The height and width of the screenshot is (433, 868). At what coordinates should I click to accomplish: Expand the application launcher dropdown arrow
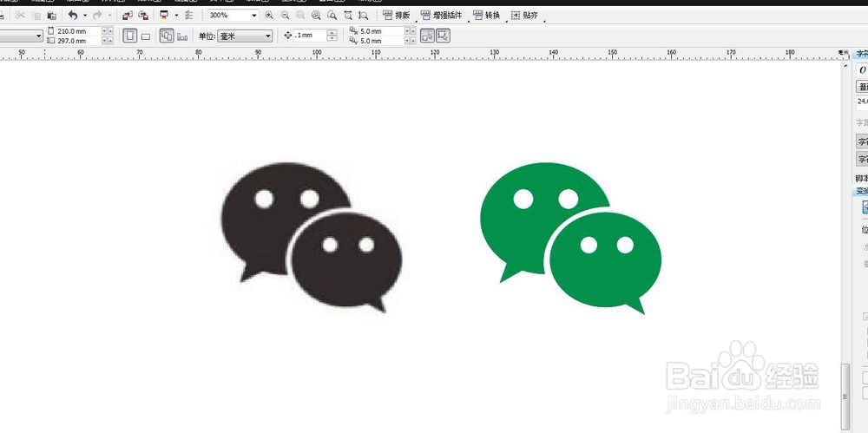(x=176, y=16)
